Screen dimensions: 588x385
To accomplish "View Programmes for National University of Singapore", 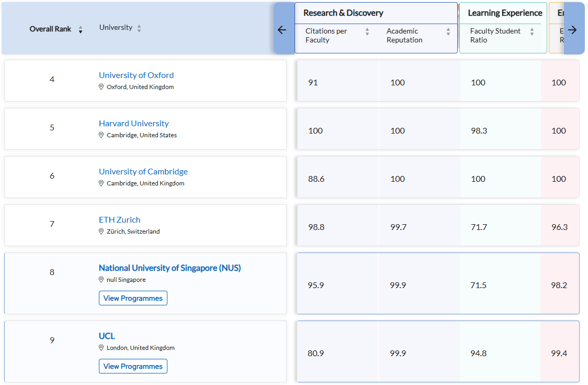I will coord(133,298).
